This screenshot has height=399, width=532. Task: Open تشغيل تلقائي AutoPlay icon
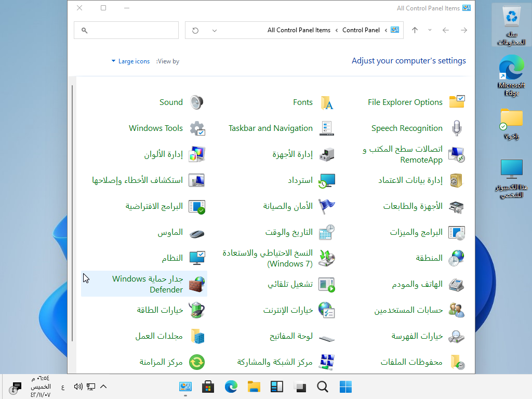coord(327,284)
